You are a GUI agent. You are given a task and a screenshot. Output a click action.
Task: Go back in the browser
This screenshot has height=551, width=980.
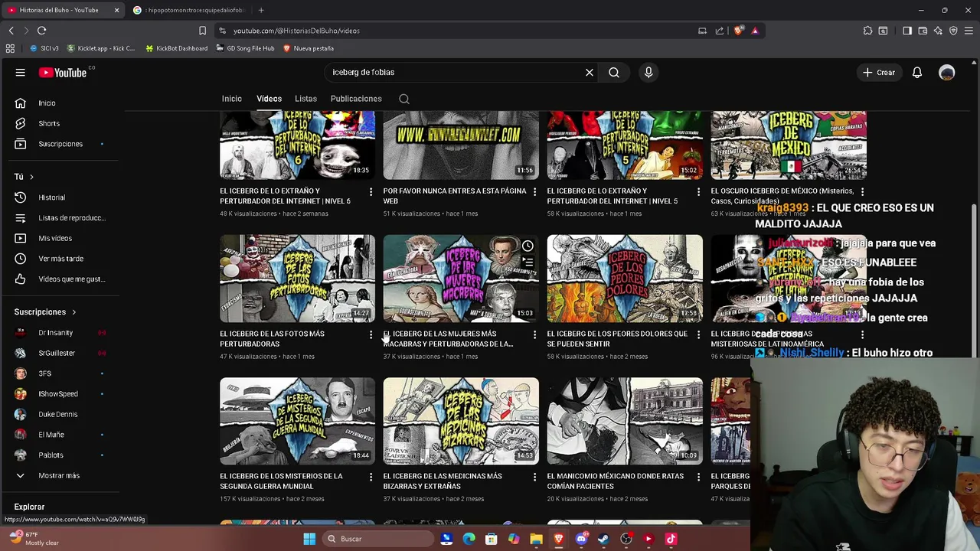coord(11,31)
